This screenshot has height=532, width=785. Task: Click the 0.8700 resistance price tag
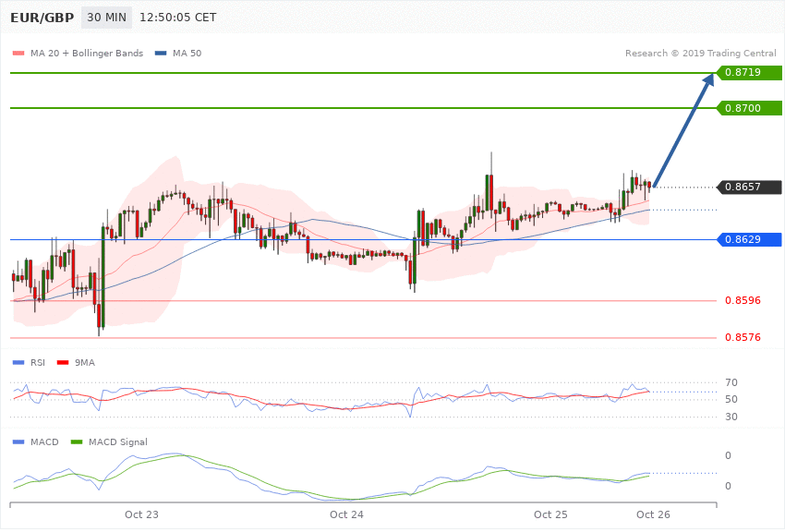tap(748, 108)
